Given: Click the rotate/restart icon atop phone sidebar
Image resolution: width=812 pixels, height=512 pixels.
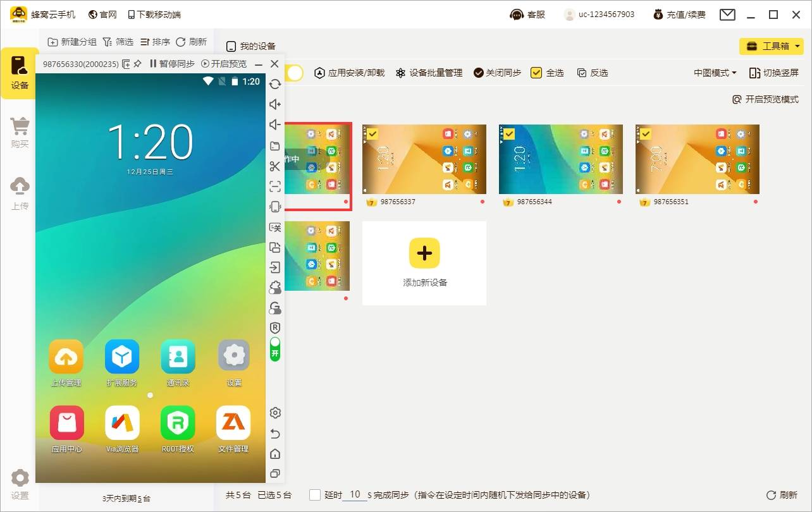Looking at the screenshot, I should [x=275, y=84].
